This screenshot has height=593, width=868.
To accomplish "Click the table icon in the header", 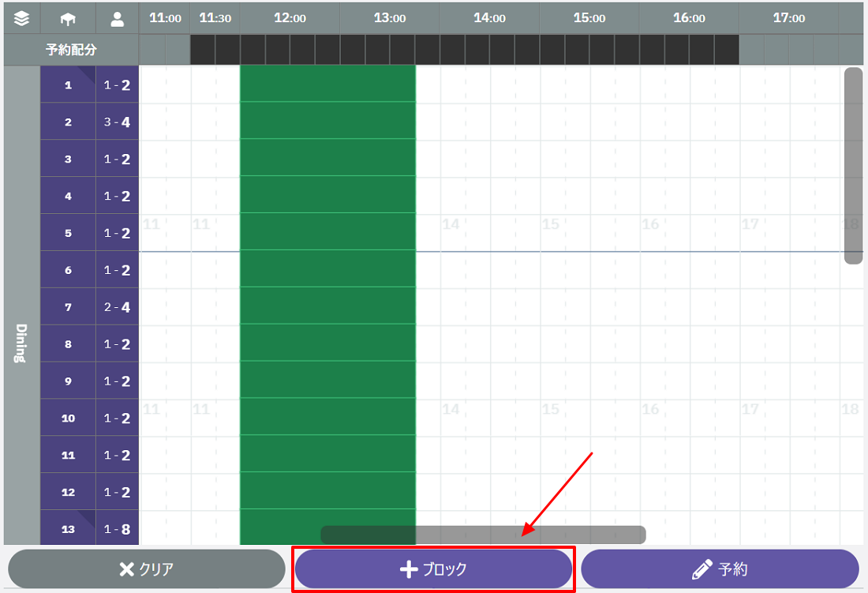I will click(x=68, y=18).
